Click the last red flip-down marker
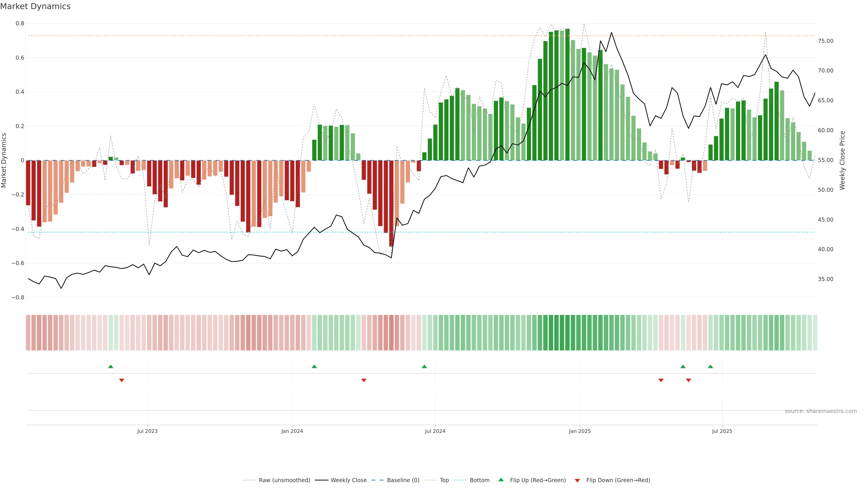The image size is (868, 488). pos(688,380)
